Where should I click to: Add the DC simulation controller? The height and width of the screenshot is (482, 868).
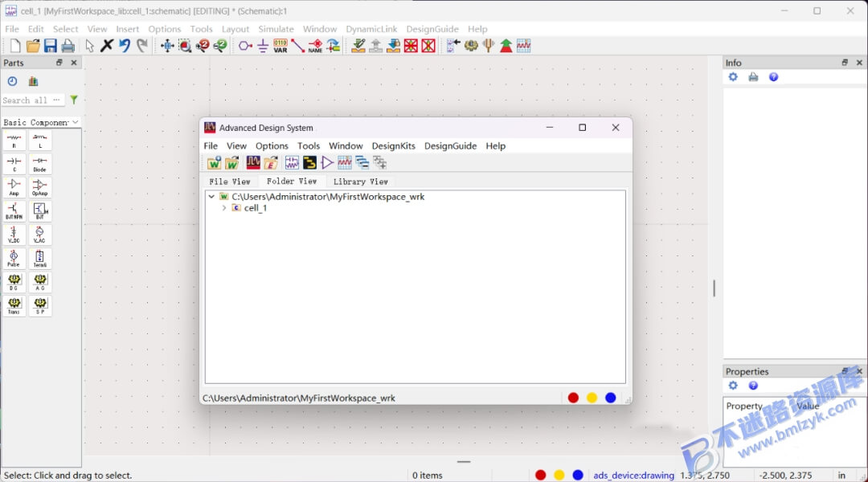14,282
